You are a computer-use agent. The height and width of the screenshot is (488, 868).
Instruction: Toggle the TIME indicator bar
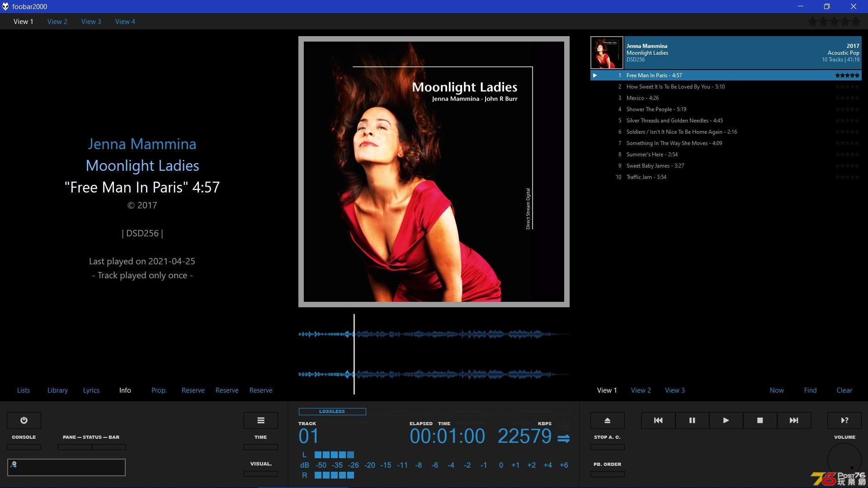(261, 447)
